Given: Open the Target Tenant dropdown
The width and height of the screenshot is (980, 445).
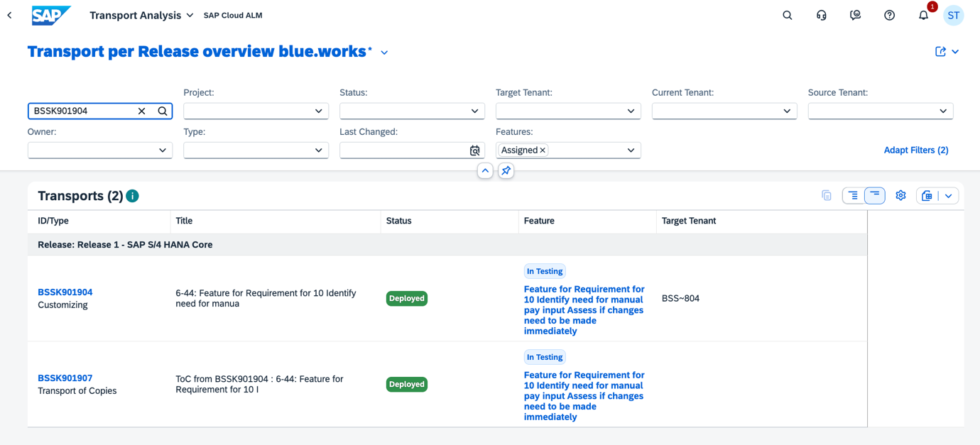Looking at the screenshot, I should pyautogui.click(x=630, y=111).
